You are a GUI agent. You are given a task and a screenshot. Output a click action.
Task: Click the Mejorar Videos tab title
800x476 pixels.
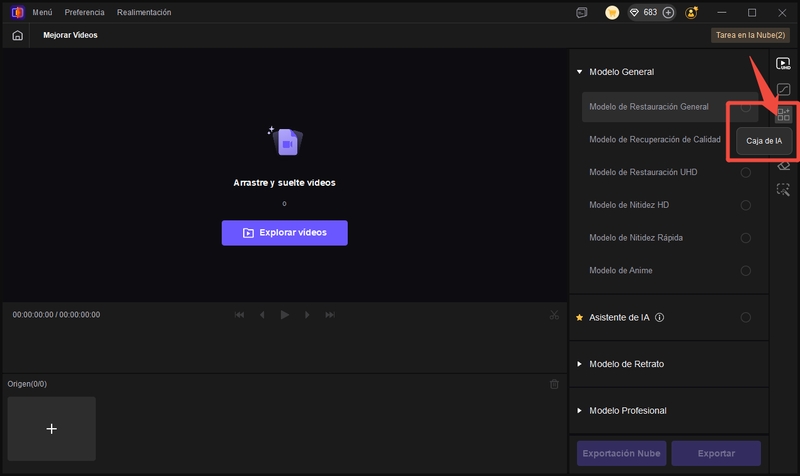(x=70, y=35)
